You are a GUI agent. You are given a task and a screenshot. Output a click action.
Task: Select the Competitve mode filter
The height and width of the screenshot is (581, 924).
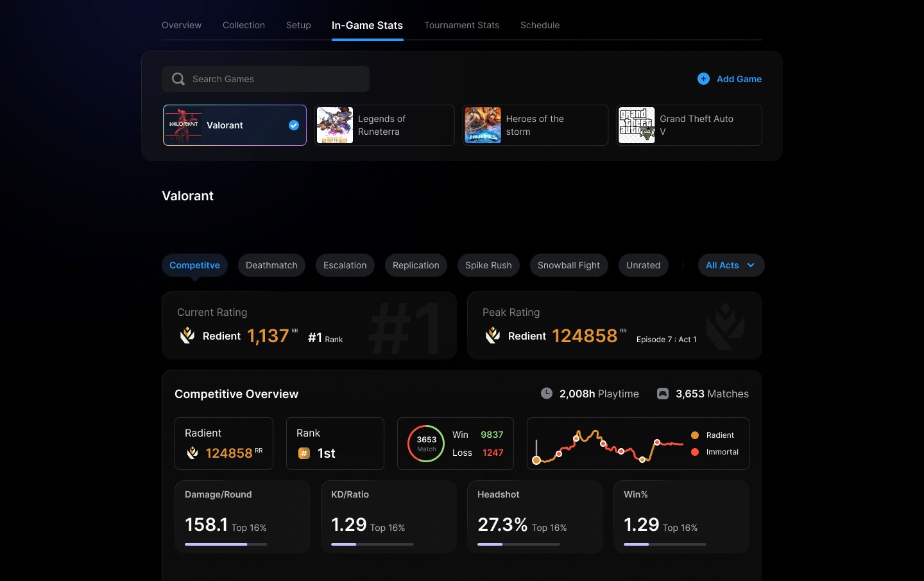point(194,265)
